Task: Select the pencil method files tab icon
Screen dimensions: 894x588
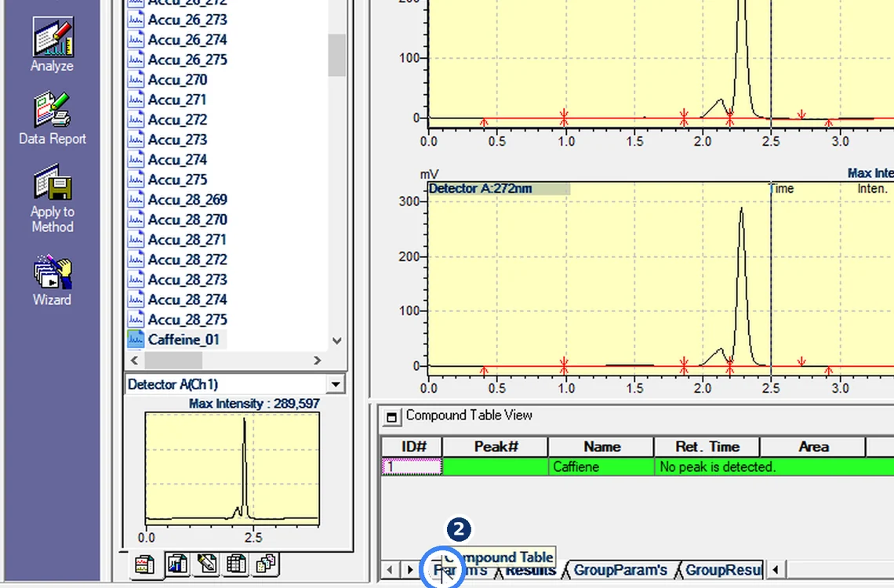Action: (x=207, y=564)
